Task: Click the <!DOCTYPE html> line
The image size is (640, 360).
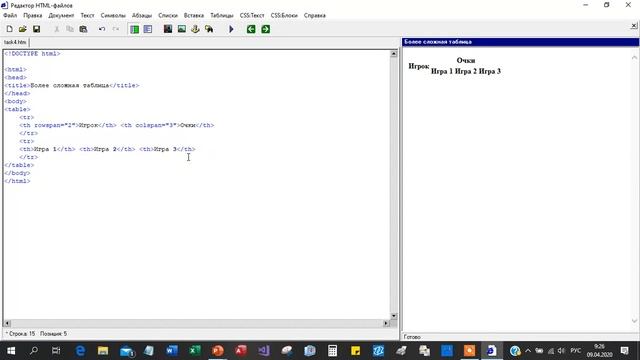Action: coord(32,53)
